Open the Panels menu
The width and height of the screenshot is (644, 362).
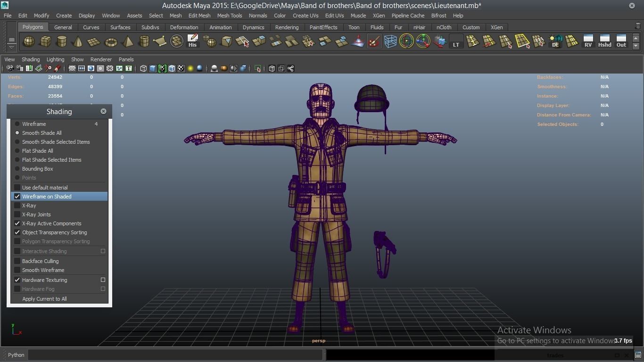click(126, 59)
